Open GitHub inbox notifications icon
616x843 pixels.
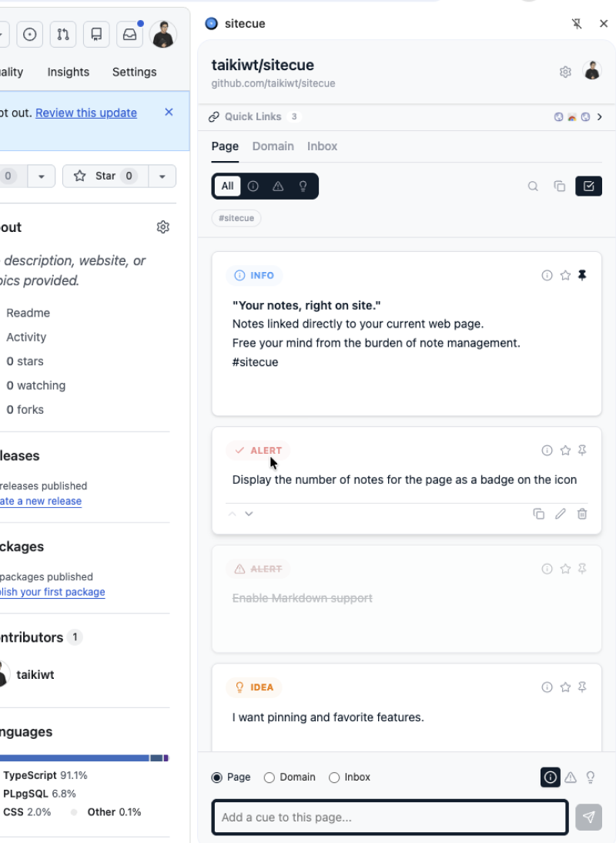tap(130, 35)
